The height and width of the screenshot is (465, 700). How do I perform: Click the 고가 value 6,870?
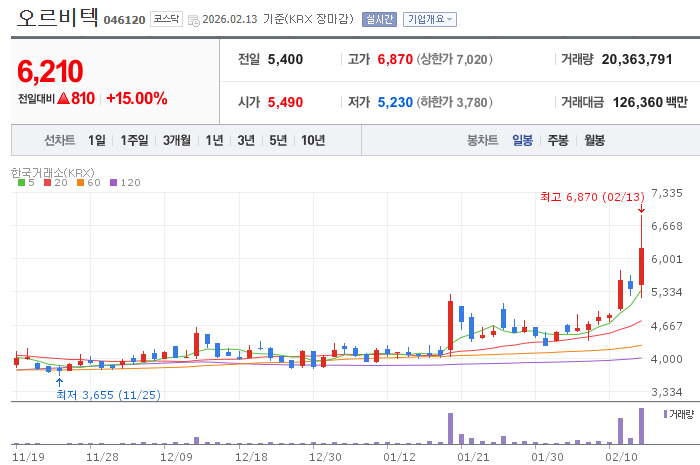[x=395, y=59]
